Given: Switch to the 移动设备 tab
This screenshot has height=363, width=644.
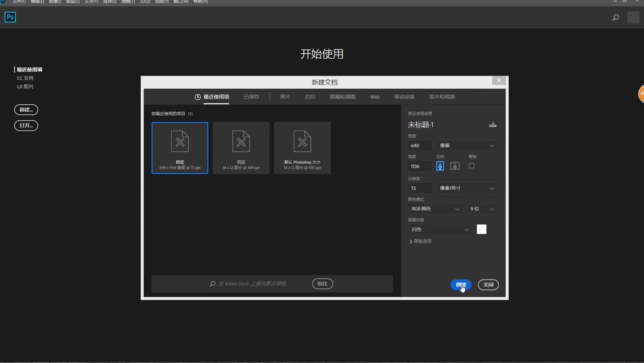Looking at the screenshot, I should click(x=405, y=97).
